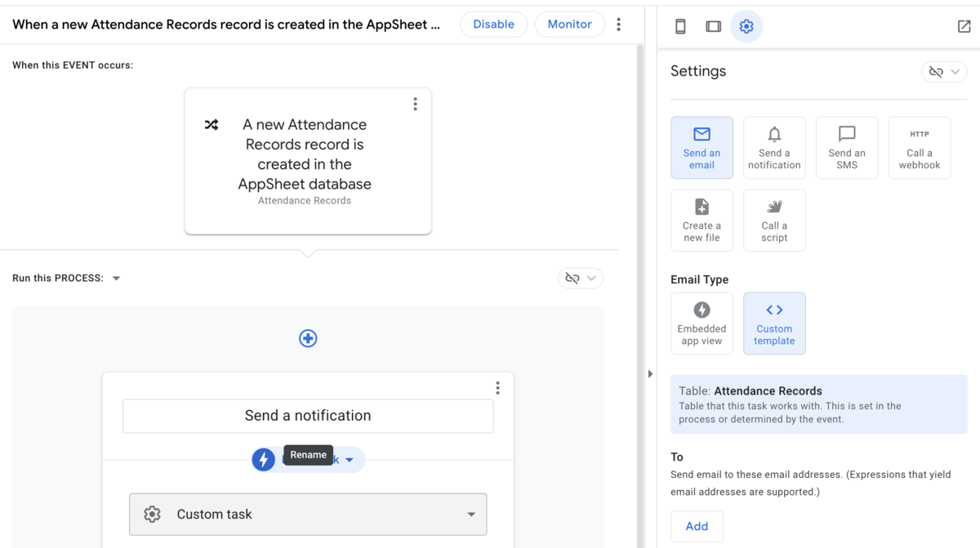Open event card three-dot menu

point(415,104)
